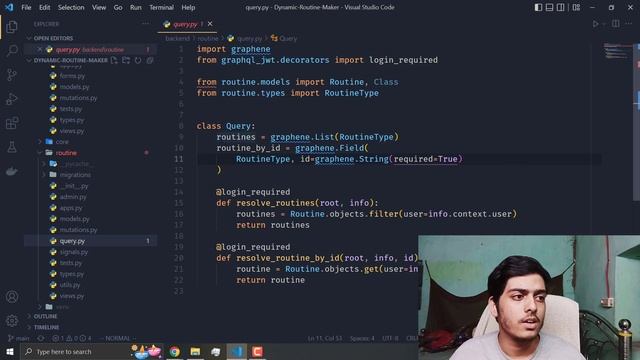Click the editor vertical scrollbar
The width and height of the screenshot is (640, 360).
click(x=637, y=121)
